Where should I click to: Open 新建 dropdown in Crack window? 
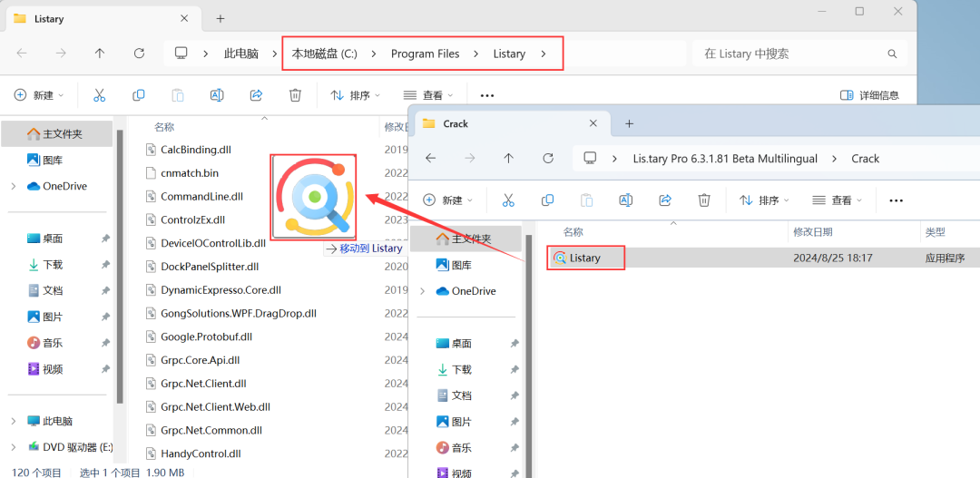click(x=447, y=200)
